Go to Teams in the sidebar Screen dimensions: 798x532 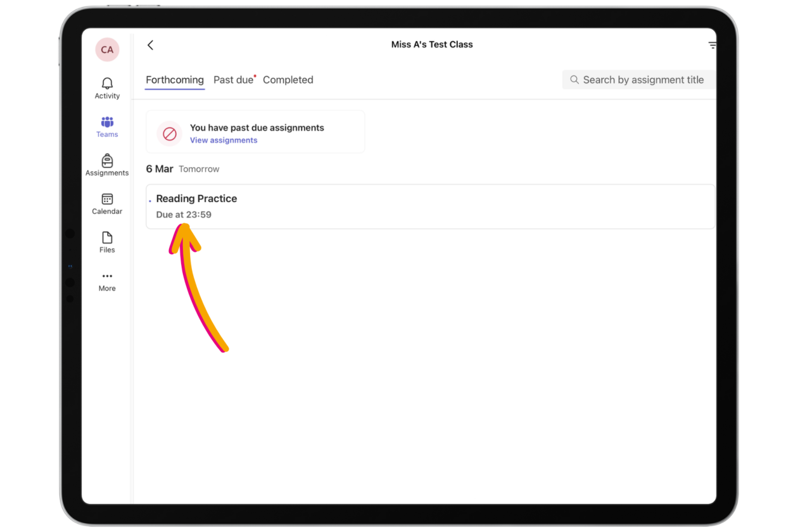click(107, 123)
